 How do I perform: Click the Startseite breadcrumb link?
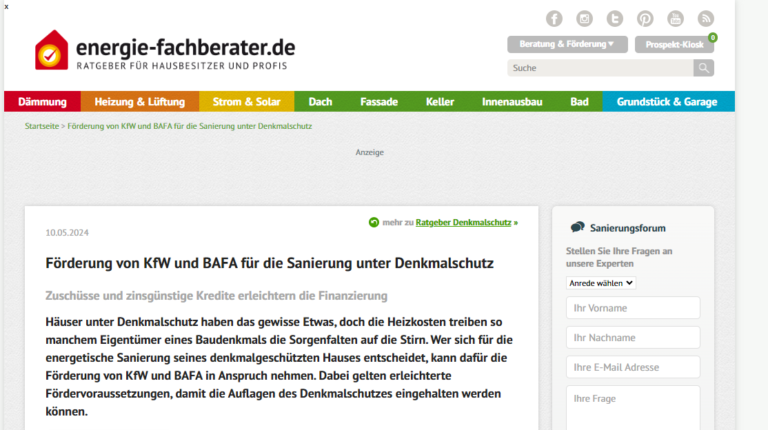coord(42,128)
